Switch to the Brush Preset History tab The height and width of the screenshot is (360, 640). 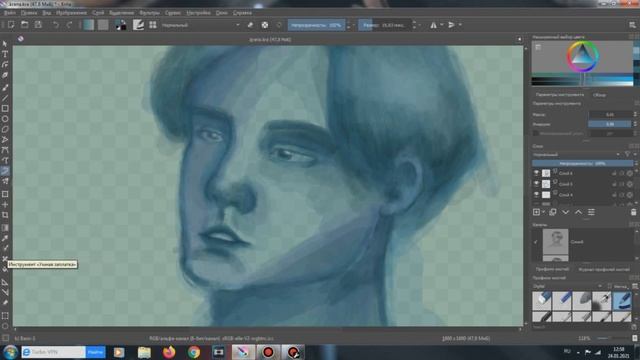coord(604,269)
